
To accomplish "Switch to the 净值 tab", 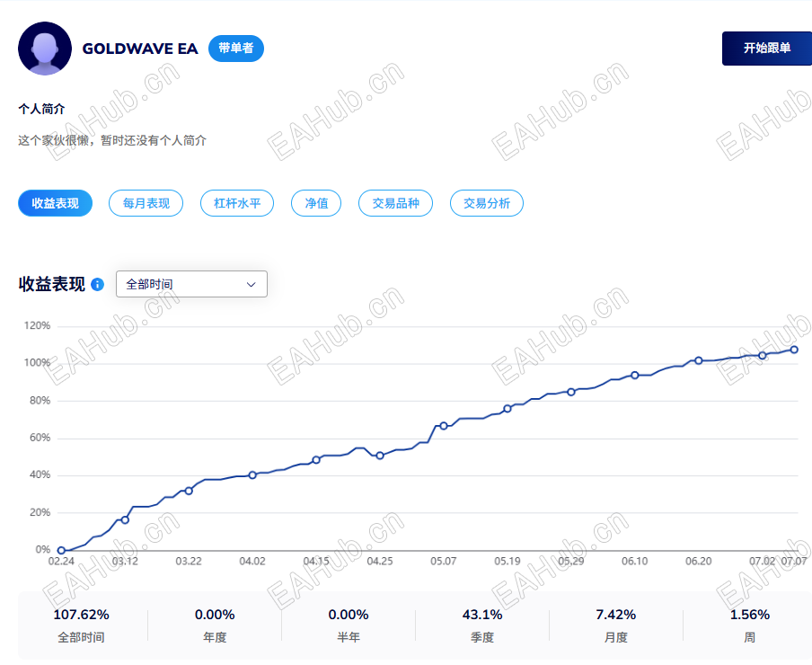I will point(316,203).
